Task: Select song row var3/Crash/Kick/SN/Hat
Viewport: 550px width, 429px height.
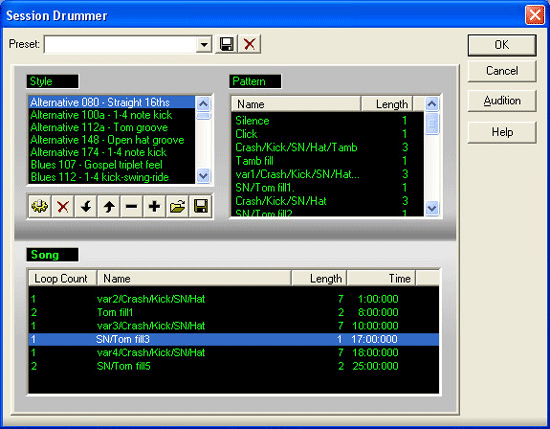Action: click(x=234, y=326)
